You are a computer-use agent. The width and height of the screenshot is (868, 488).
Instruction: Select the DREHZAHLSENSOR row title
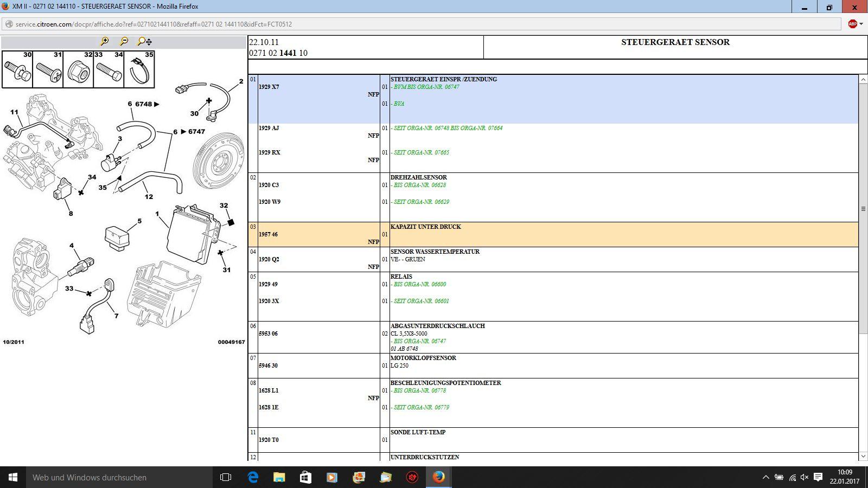tap(419, 177)
